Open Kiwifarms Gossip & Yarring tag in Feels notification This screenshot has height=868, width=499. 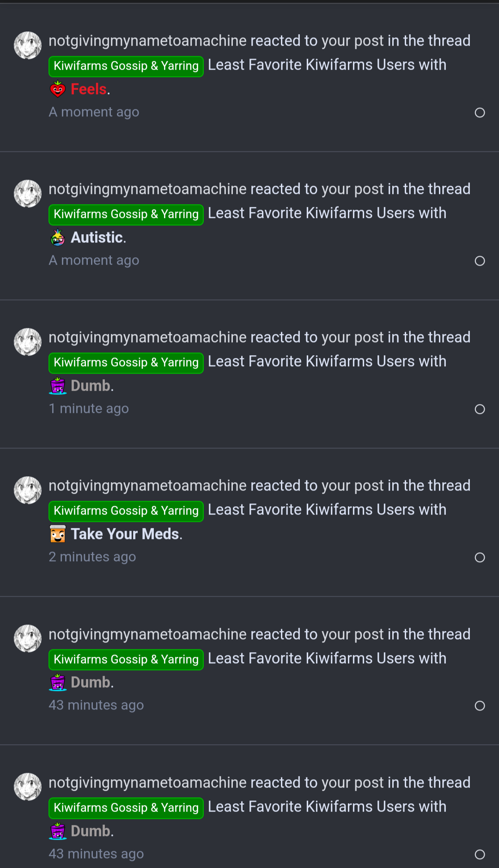click(x=126, y=66)
